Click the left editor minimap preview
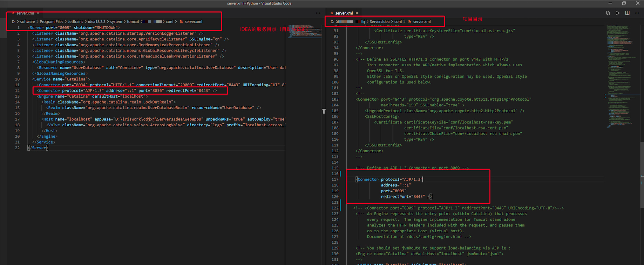Viewport: 644px width, 265px height. coord(303,32)
